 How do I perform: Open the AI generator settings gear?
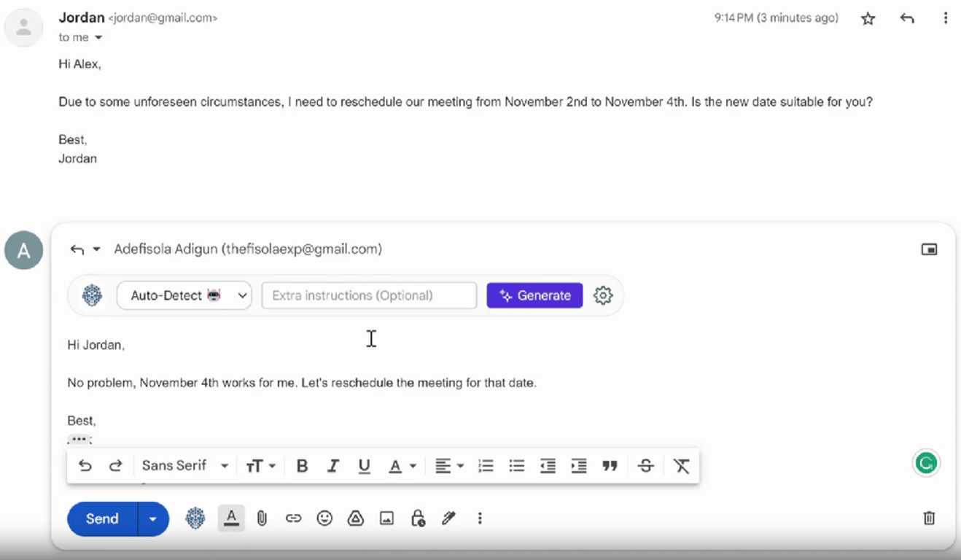(603, 295)
